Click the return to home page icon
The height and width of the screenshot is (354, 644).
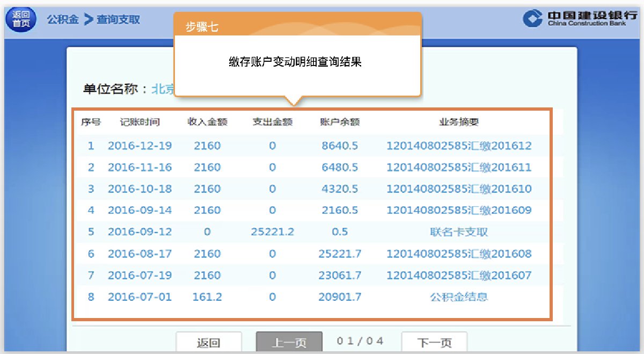click(x=20, y=20)
